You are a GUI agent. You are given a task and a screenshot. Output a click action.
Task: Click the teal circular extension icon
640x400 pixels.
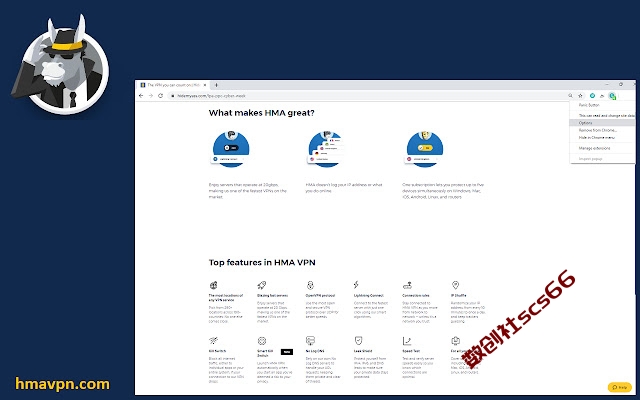click(x=592, y=96)
